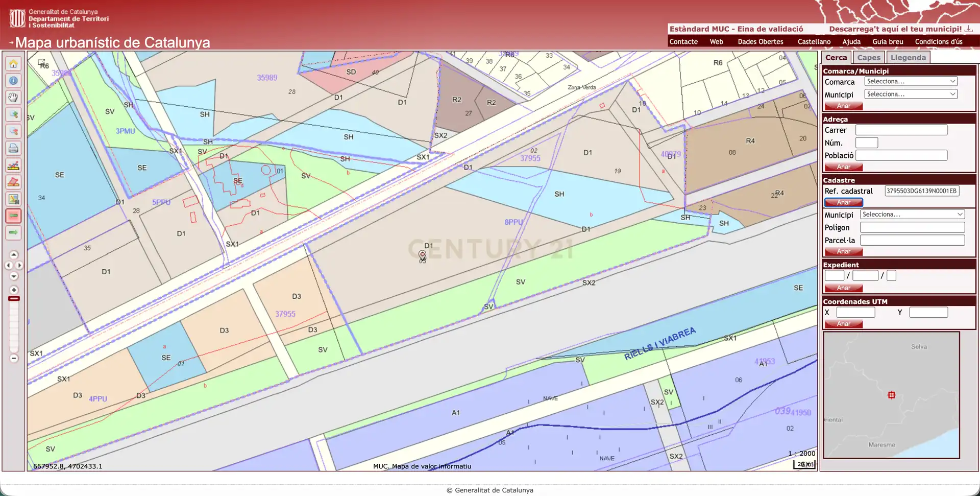Viewport: 980px width, 496px height.
Task: Click Anar button under Comarca/Municipi
Action: coord(843,106)
